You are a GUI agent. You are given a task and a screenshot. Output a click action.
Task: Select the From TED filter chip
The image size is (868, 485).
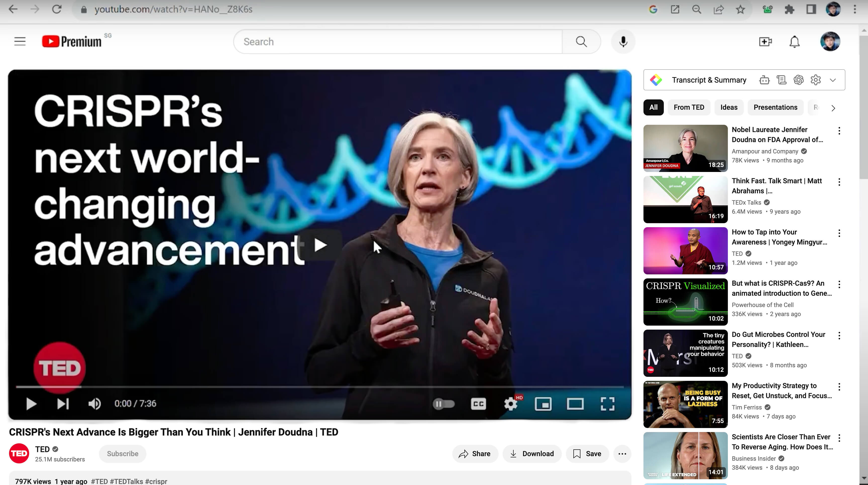[x=689, y=107]
